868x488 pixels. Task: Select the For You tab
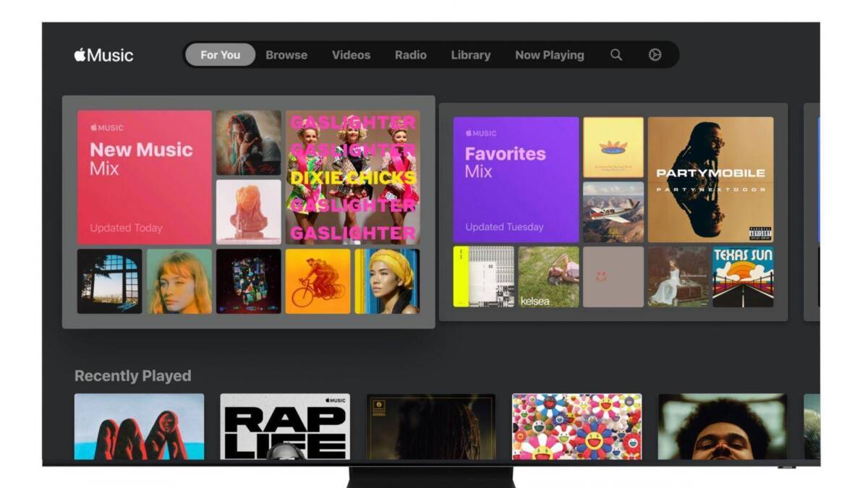point(220,55)
